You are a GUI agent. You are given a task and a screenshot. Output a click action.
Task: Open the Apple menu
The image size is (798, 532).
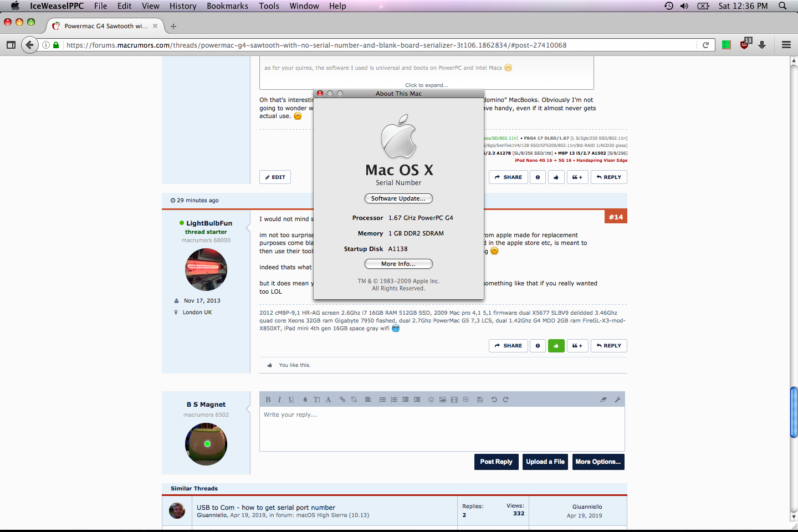tap(15, 6)
